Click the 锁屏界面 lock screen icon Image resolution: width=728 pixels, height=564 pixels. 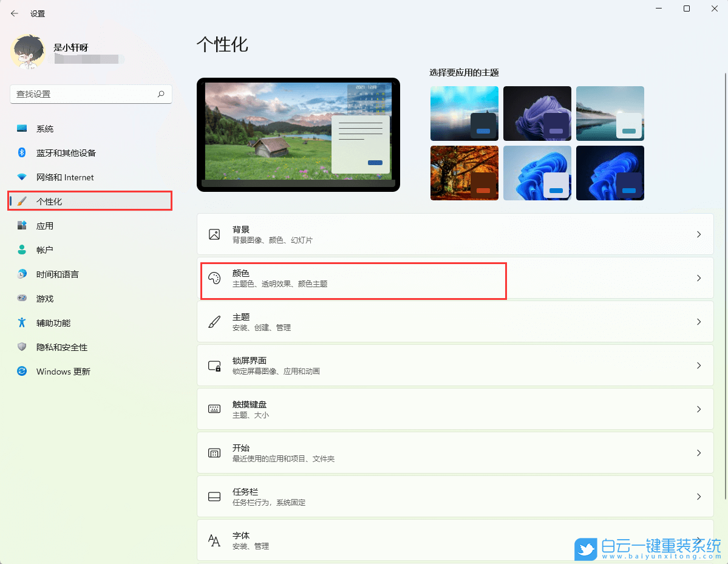pyautogui.click(x=214, y=365)
